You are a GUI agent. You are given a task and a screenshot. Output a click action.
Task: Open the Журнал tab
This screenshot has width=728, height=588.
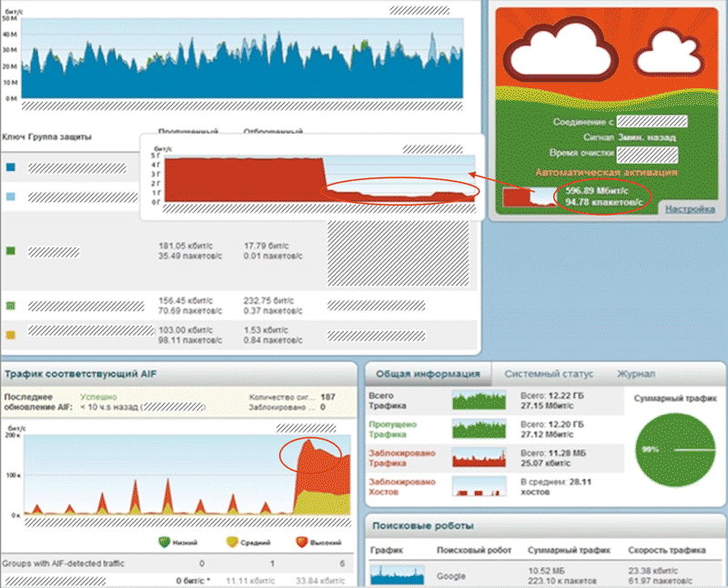(635, 374)
